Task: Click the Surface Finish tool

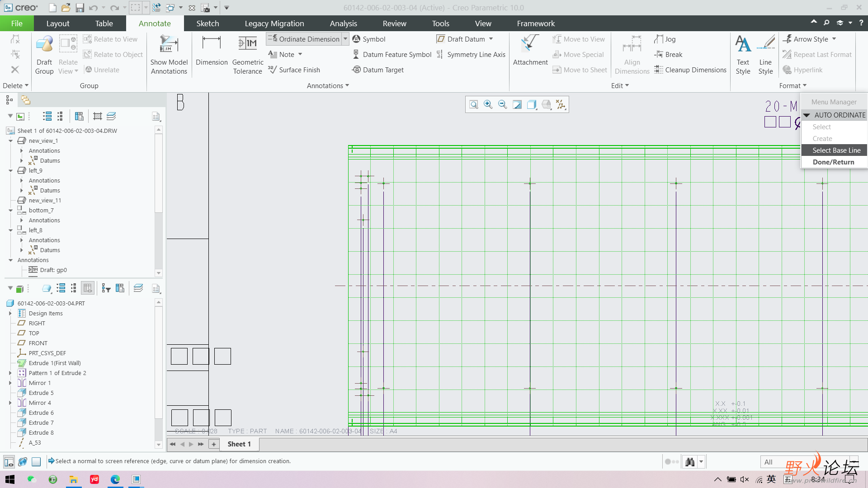Action: point(294,70)
